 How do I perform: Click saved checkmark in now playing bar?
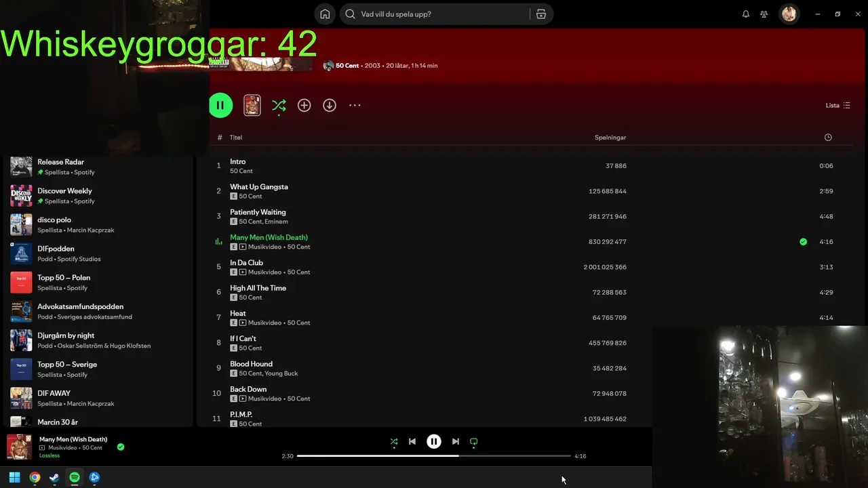click(x=121, y=447)
